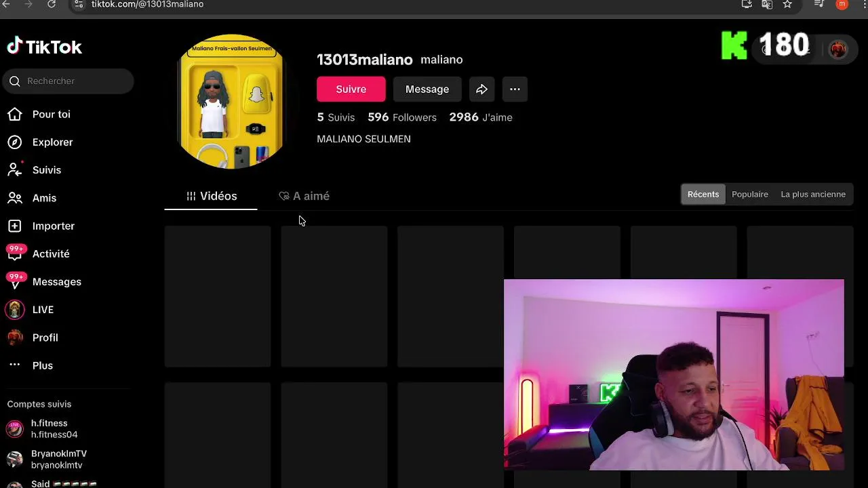Open Messages inbox icon
Image resolution: width=868 pixels, height=488 pixels.
click(x=15, y=281)
